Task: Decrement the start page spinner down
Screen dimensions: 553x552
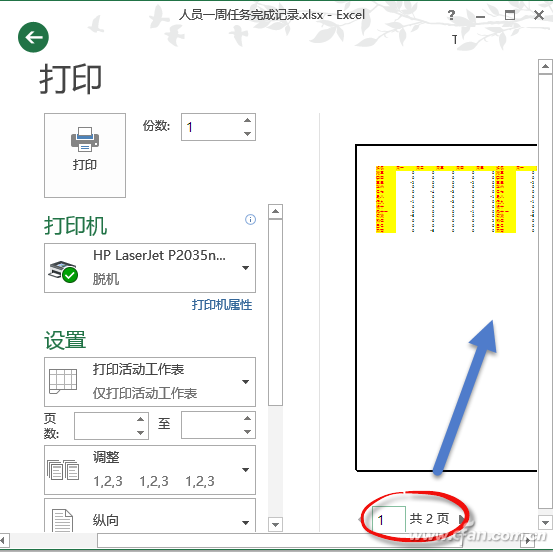Action: tap(140, 432)
